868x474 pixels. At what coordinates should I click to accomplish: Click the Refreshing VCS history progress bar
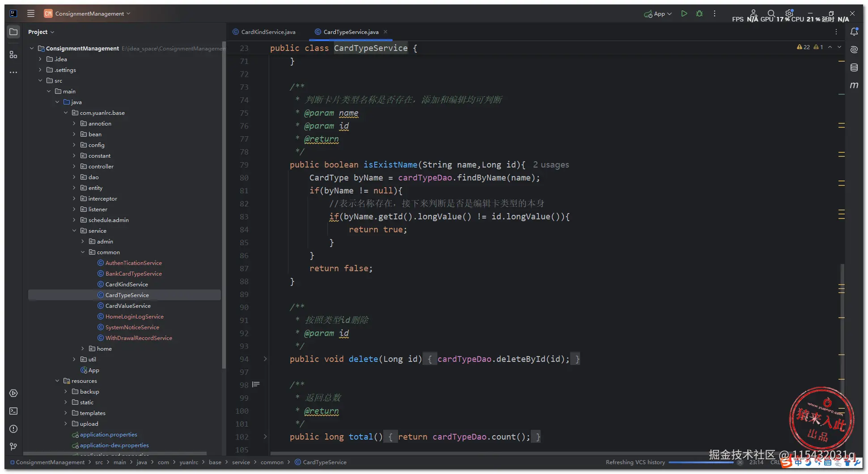pos(701,462)
